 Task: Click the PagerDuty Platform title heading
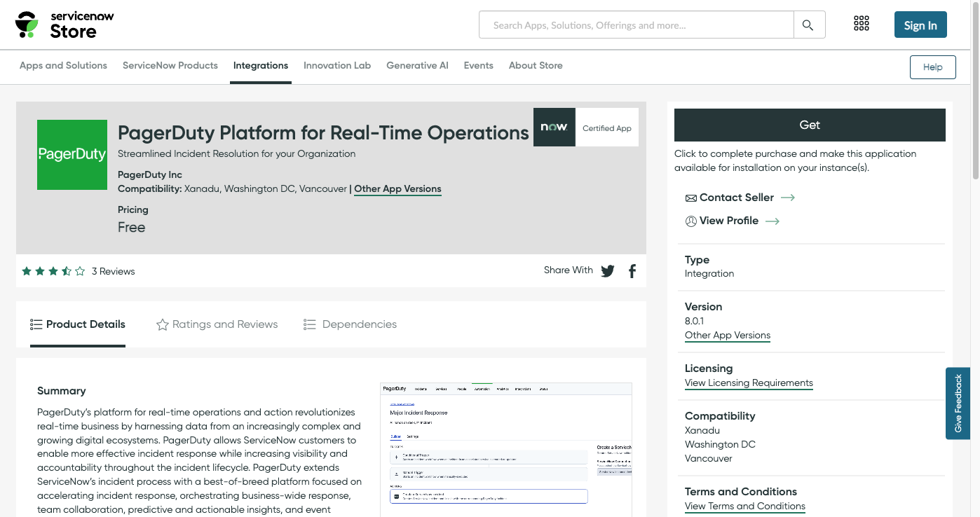[323, 132]
